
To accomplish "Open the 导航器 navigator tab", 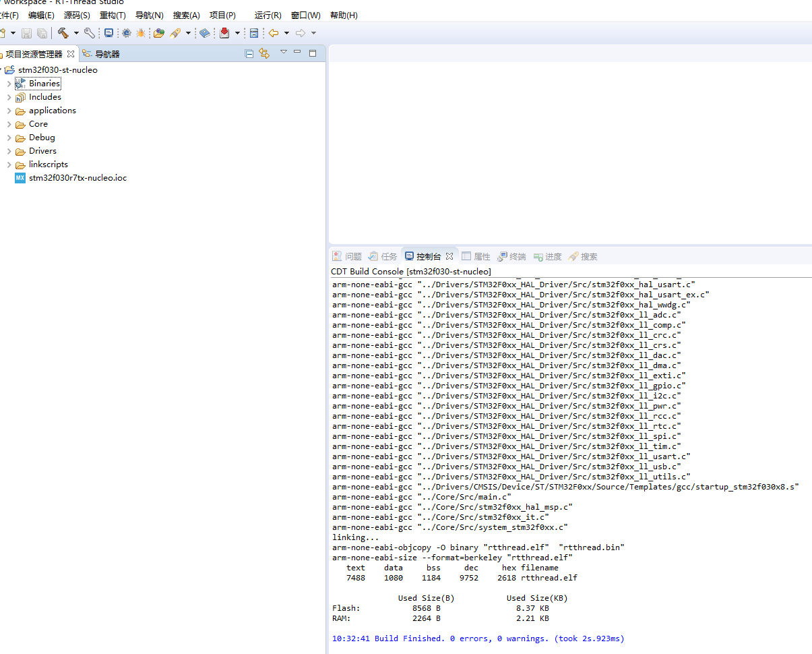I will pyautogui.click(x=106, y=54).
